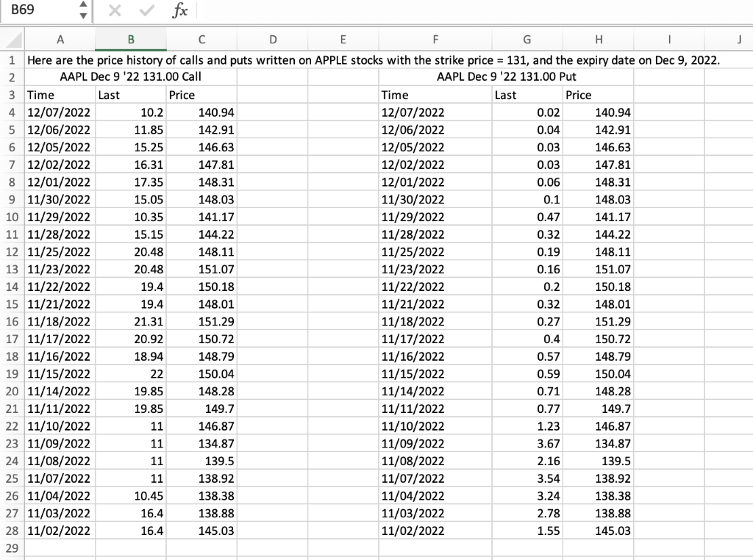Select column G header
Image resolution: width=753 pixels, height=560 pixels.
tap(527, 40)
